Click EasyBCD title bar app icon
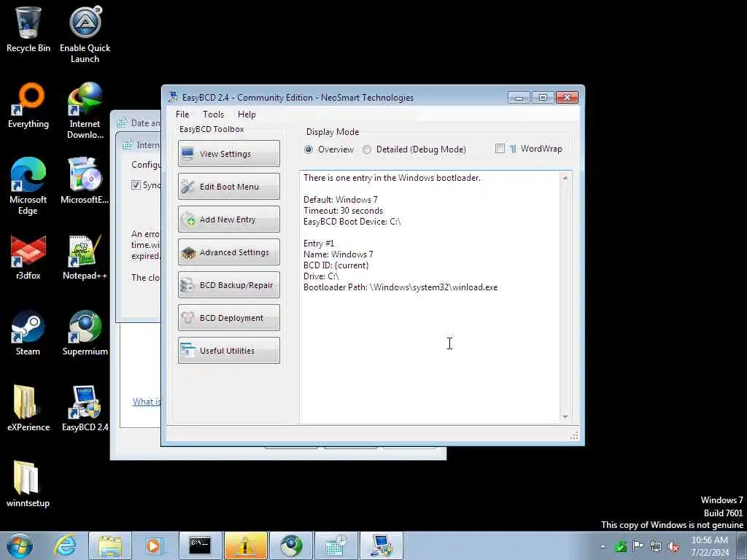The image size is (747, 560). pos(172,97)
